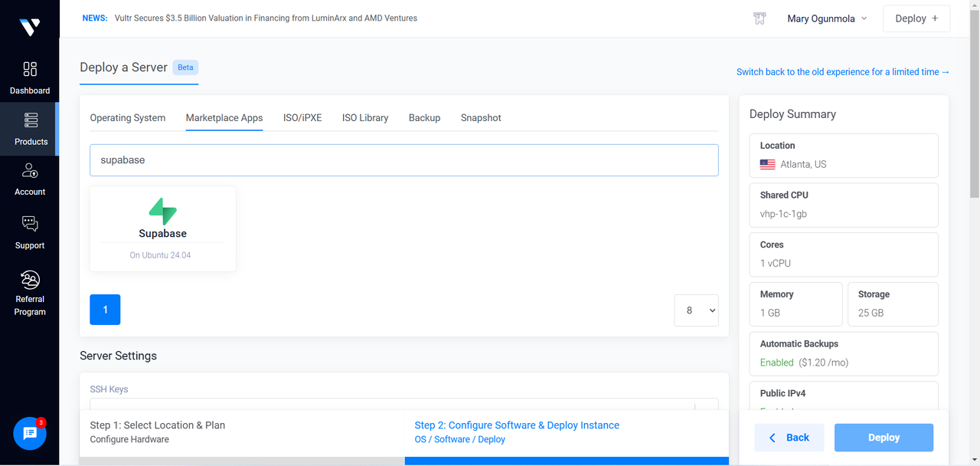
Task: Click the vhp-1c-1gb plan value
Action: [x=783, y=214]
